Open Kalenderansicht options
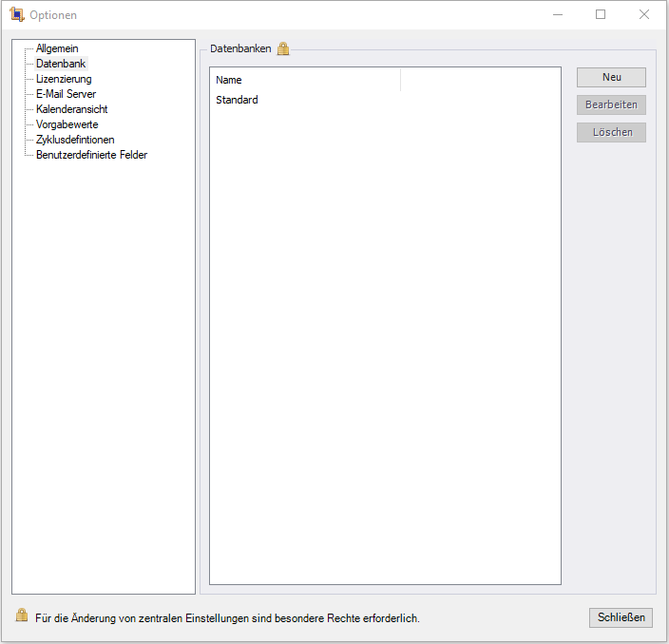The image size is (669, 644). (71, 109)
